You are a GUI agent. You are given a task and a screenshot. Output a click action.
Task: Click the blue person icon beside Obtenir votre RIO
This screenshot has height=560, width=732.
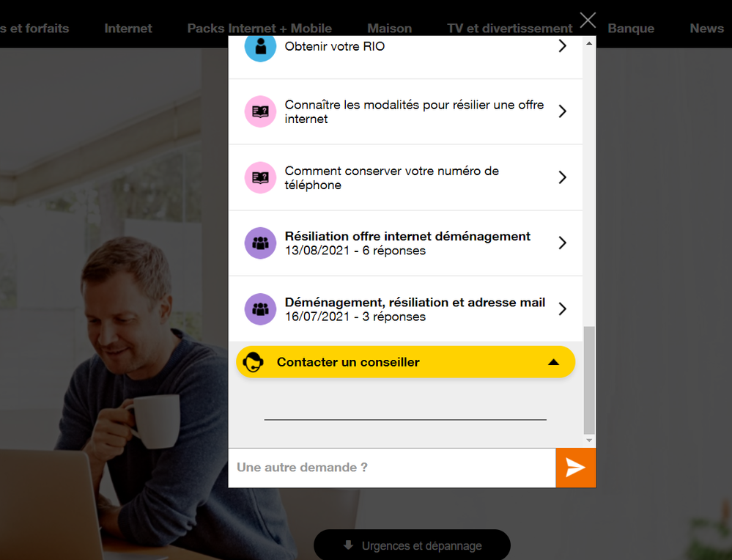(x=261, y=47)
